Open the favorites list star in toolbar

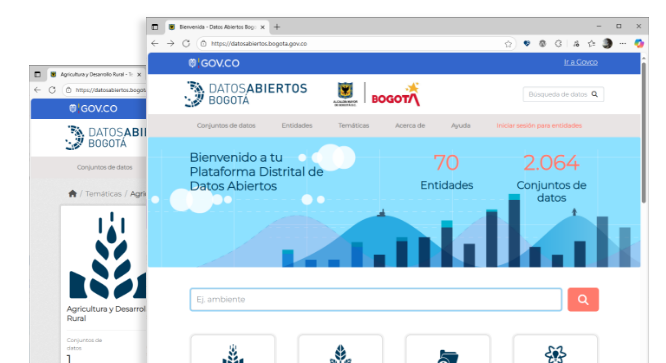(591, 43)
